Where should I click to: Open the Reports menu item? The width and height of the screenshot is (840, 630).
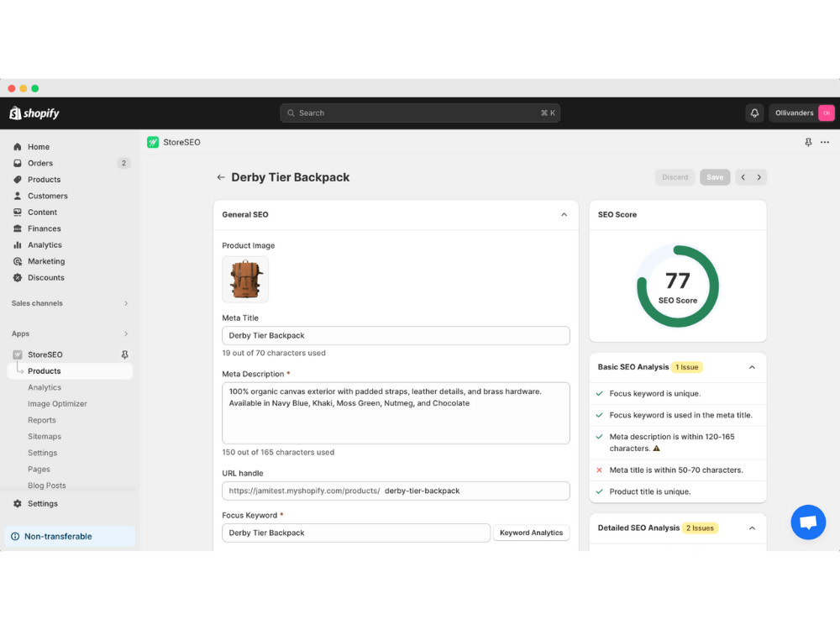[42, 420]
